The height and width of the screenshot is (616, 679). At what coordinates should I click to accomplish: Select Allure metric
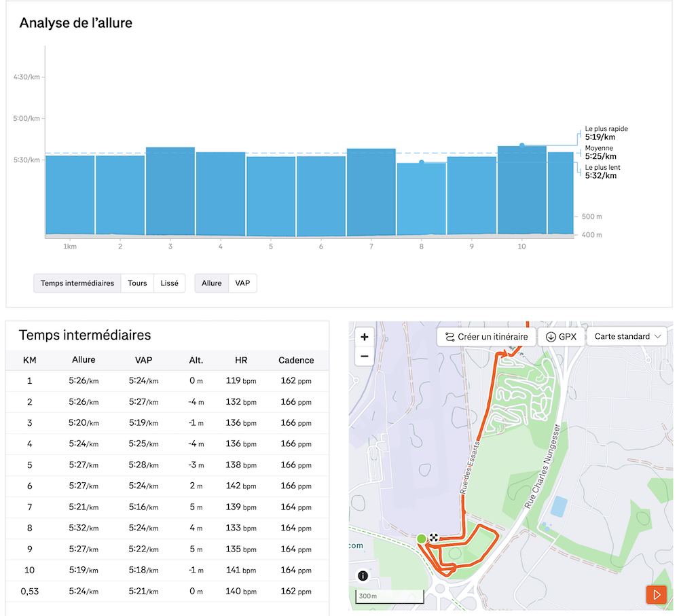coord(212,283)
